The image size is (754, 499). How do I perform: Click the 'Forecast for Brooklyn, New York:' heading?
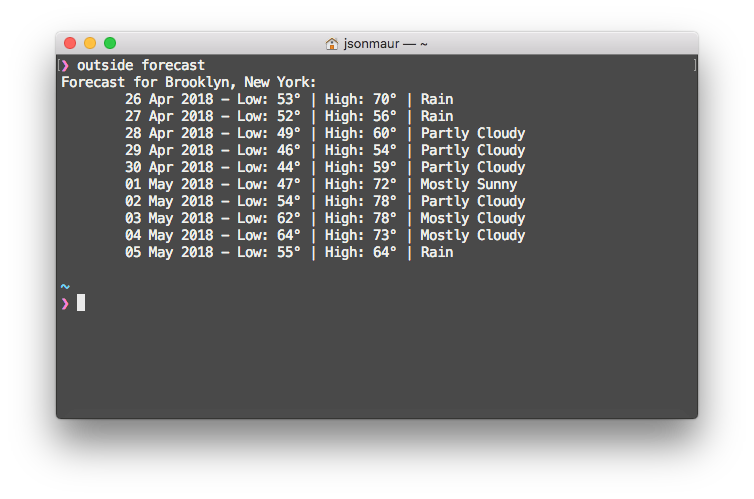point(189,82)
